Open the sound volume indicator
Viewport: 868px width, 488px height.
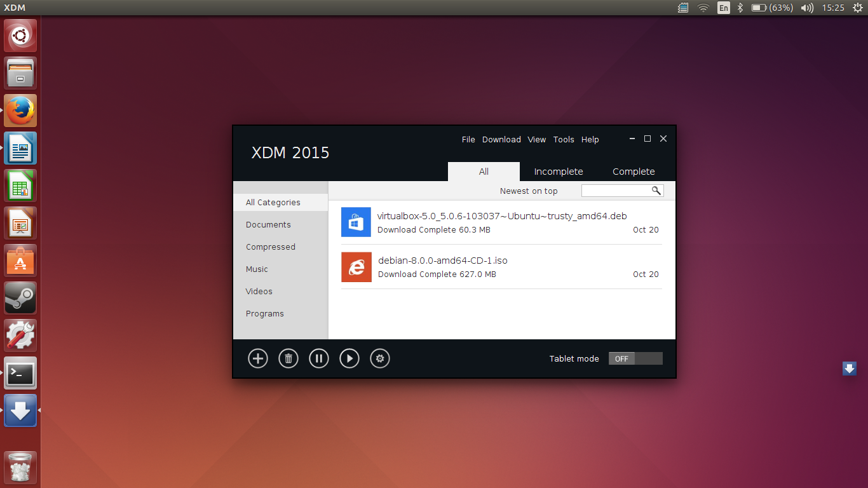(807, 8)
